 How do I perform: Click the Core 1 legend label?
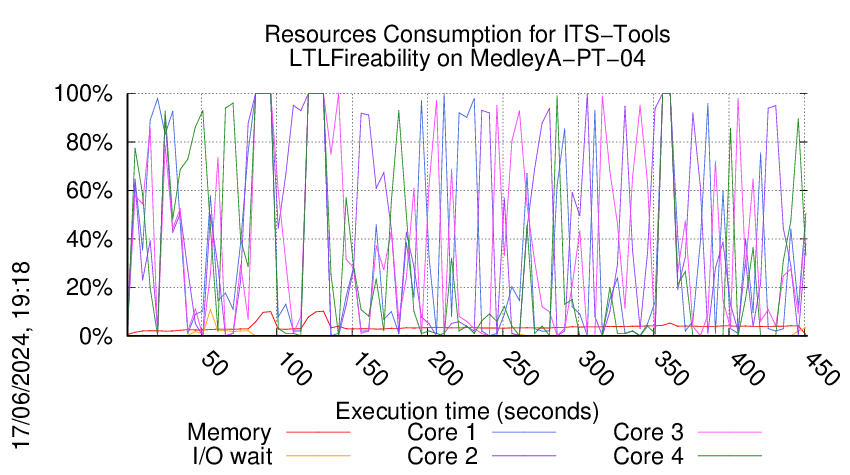coord(442,432)
